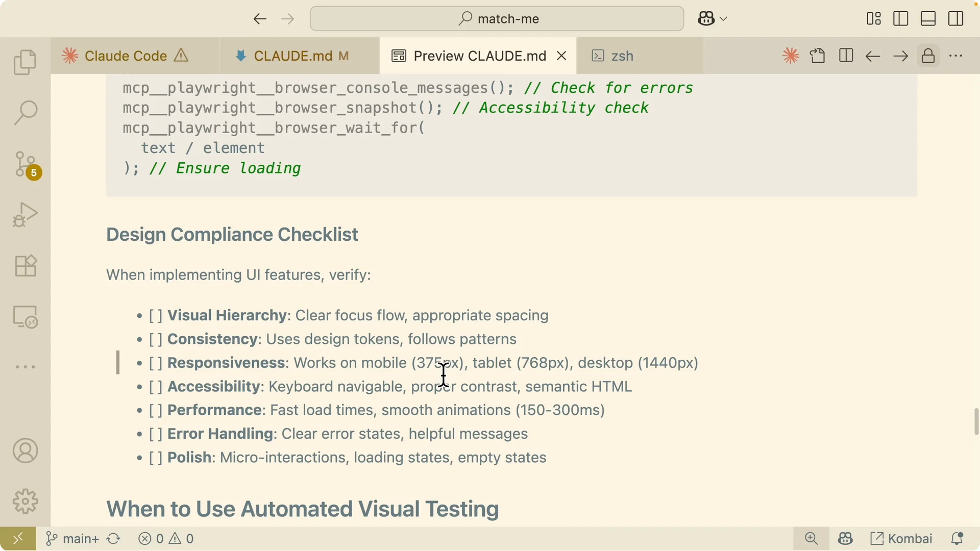Open the Search view in the activity bar

[25, 113]
